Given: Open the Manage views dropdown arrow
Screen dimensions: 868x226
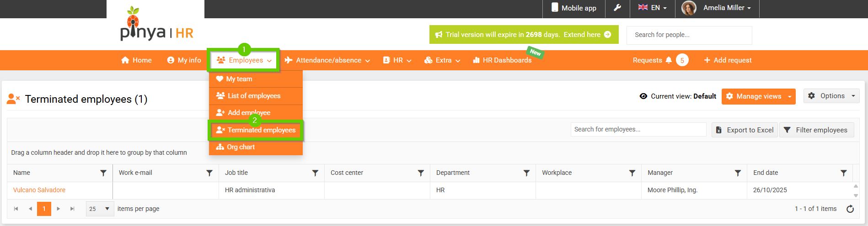Looking at the screenshot, I should pyautogui.click(x=790, y=96).
